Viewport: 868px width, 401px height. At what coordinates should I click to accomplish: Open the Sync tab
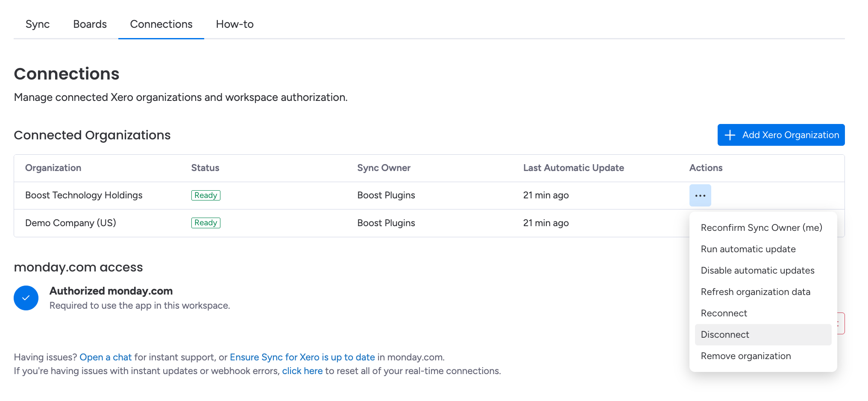[38, 24]
